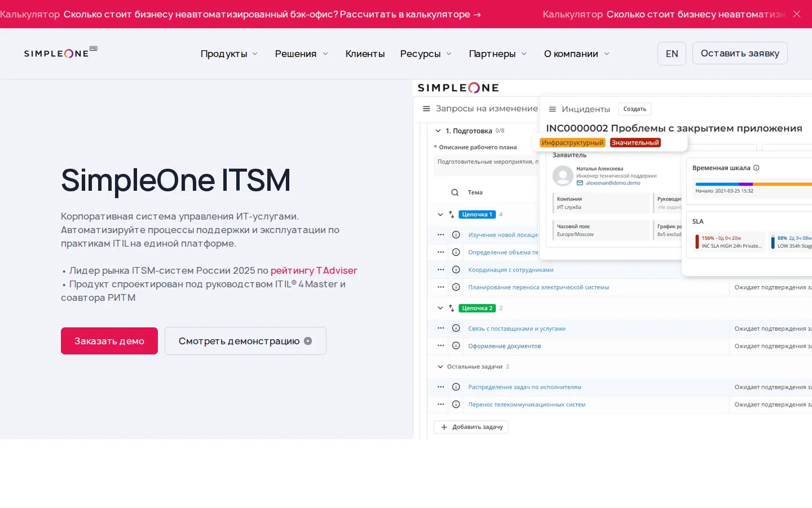812x508 pixels.
Task: Open the task 'Оформление документов'
Action: [x=505, y=346]
